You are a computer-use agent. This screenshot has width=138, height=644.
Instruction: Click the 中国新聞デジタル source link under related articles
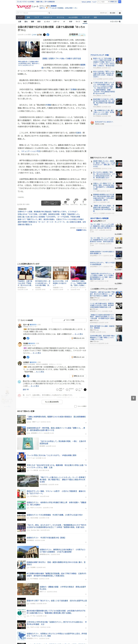point(81,230)
